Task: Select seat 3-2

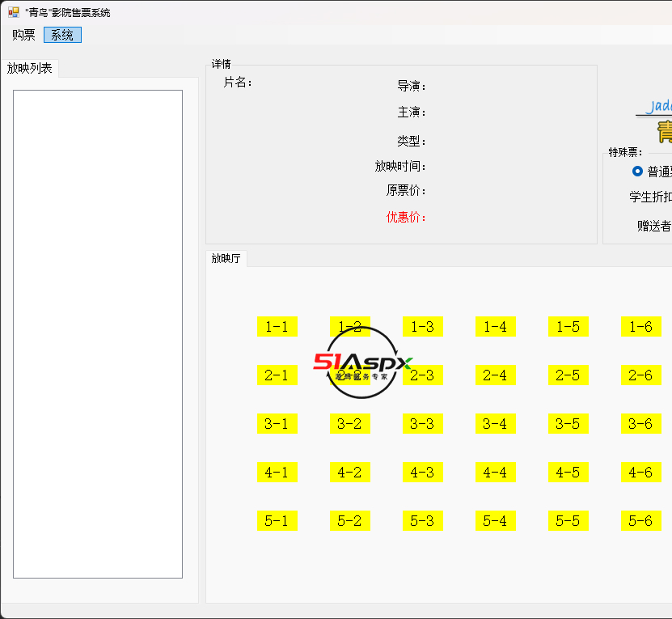Action: coord(350,423)
